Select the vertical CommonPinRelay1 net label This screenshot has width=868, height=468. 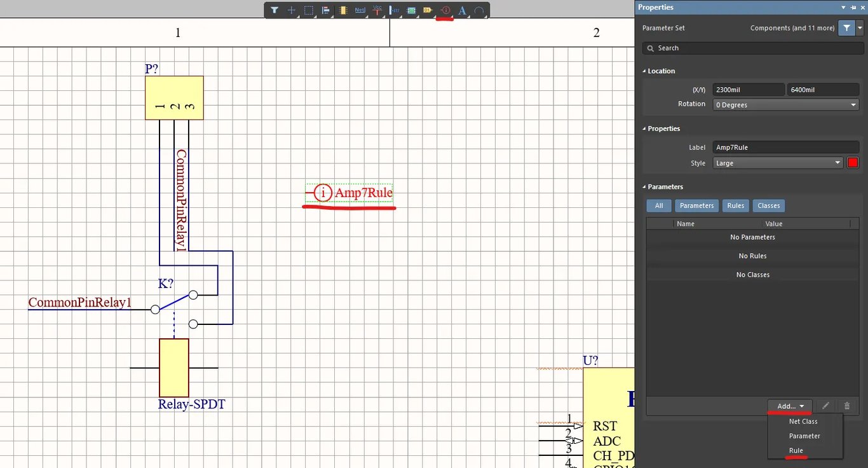pos(181,200)
